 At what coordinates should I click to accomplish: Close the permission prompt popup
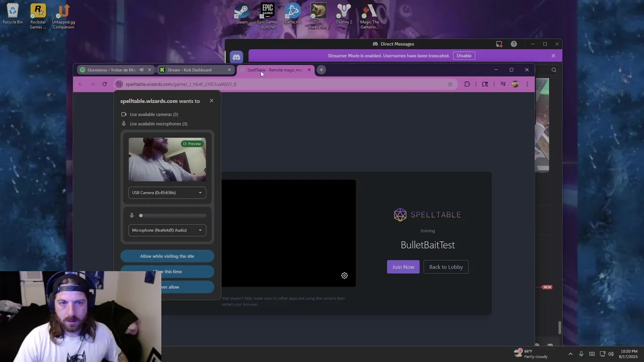211,101
